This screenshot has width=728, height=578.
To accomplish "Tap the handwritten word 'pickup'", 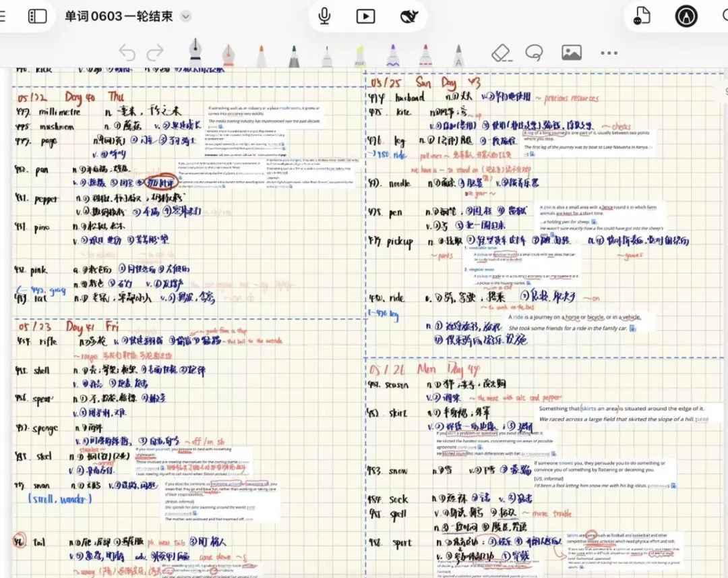I will (399, 241).
